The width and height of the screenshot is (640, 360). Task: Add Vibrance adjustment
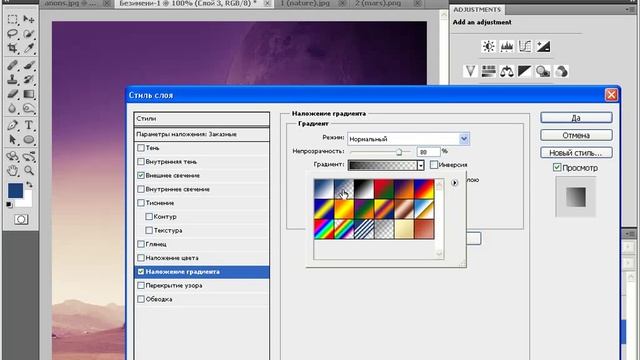(x=470, y=71)
